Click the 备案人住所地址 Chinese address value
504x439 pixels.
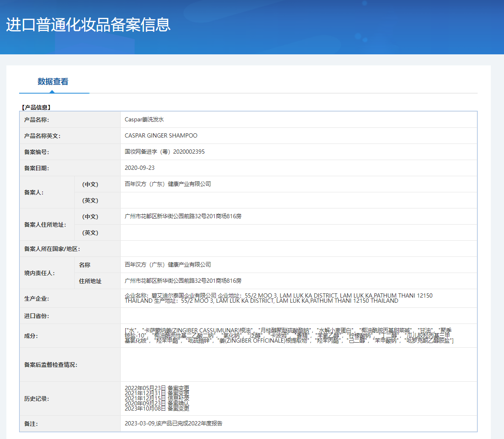(183, 217)
